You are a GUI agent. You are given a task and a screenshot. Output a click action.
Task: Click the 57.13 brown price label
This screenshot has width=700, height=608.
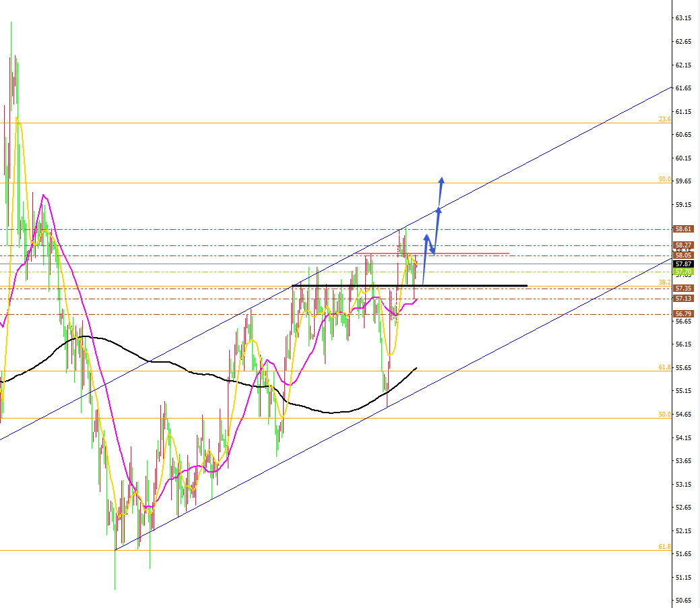[683, 298]
